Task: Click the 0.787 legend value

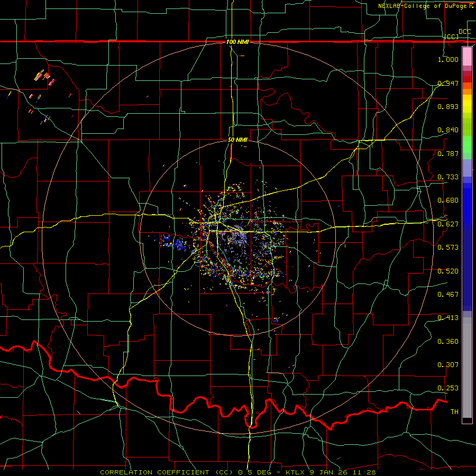Action: tap(448, 153)
